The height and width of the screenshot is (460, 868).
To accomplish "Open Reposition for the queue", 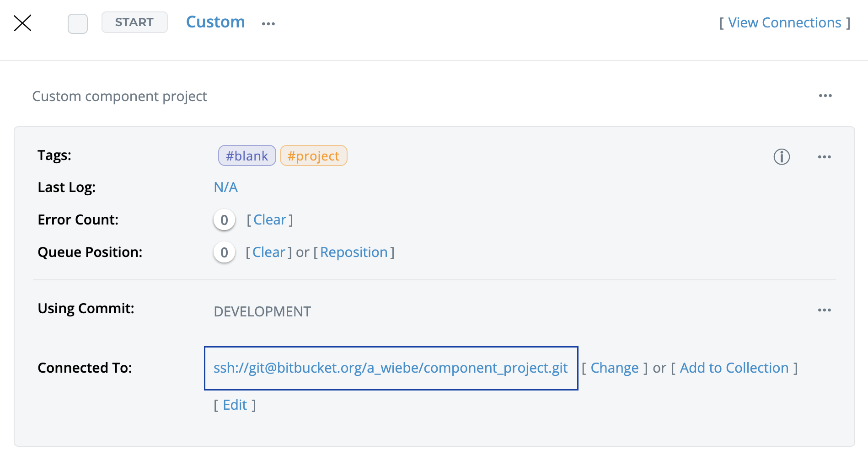I will coord(354,252).
